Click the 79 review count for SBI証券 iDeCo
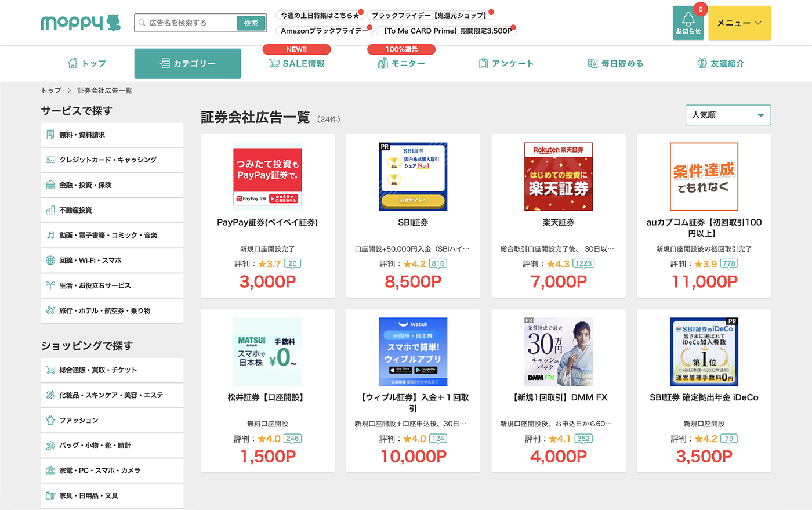 [729, 439]
